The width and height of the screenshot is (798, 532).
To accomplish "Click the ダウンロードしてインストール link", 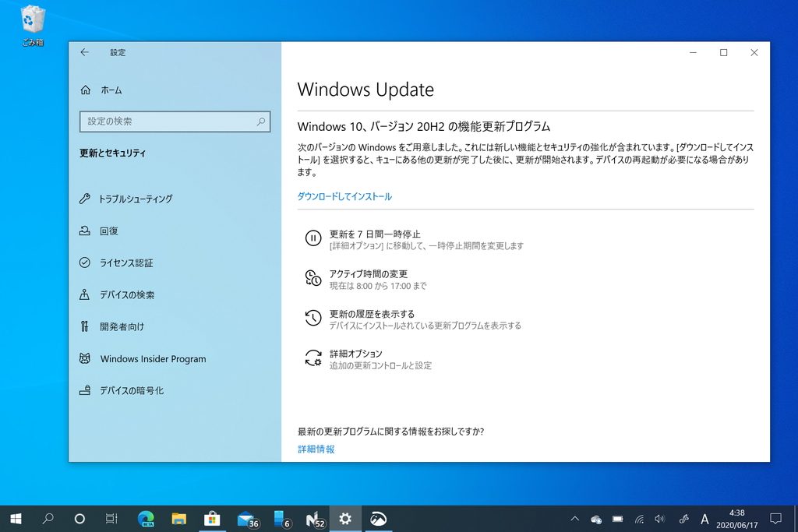I will click(x=344, y=196).
